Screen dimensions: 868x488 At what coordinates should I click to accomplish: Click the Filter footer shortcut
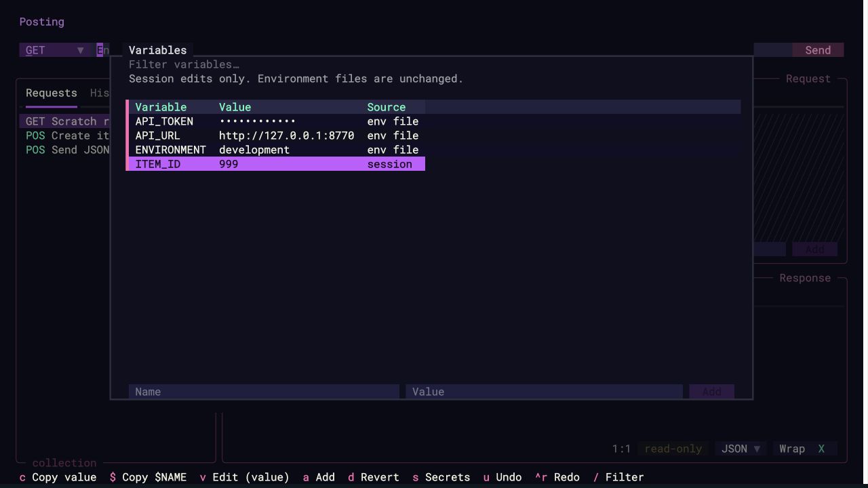(x=618, y=477)
